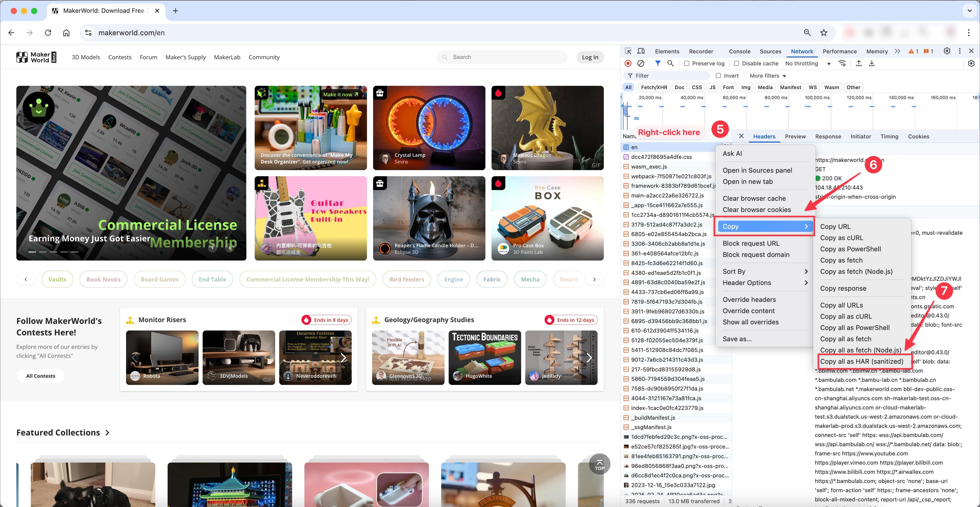Activate the DevTools inspect element picker
This screenshot has width=980, height=507.
pos(628,51)
